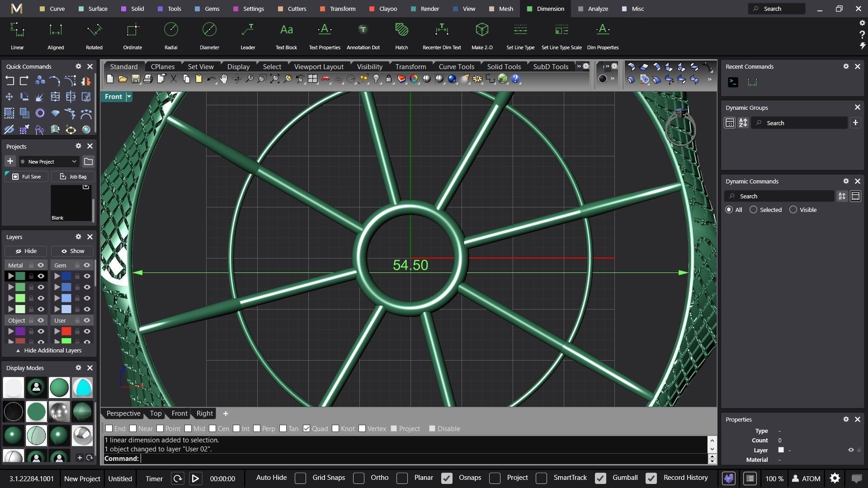Enable the End osnap checkbox
Image resolution: width=868 pixels, height=488 pixels.
coord(109,428)
